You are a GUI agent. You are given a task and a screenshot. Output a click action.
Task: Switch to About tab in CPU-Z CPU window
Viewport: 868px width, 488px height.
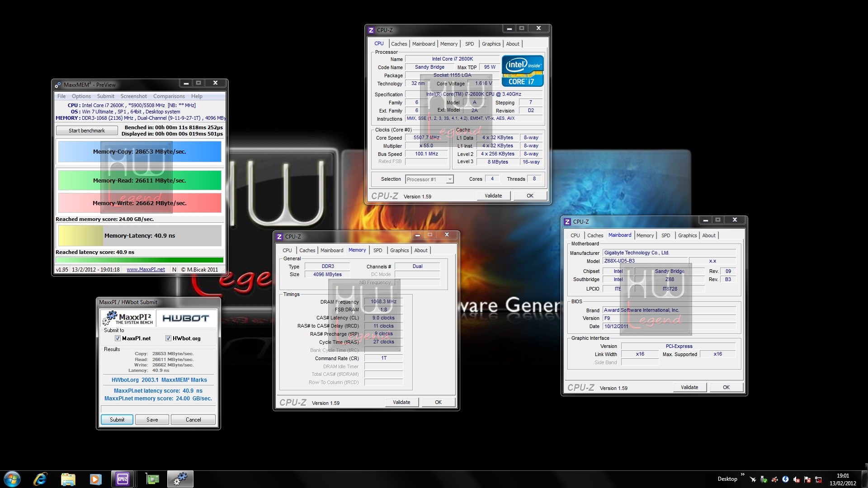pyautogui.click(x=513, y=44)
